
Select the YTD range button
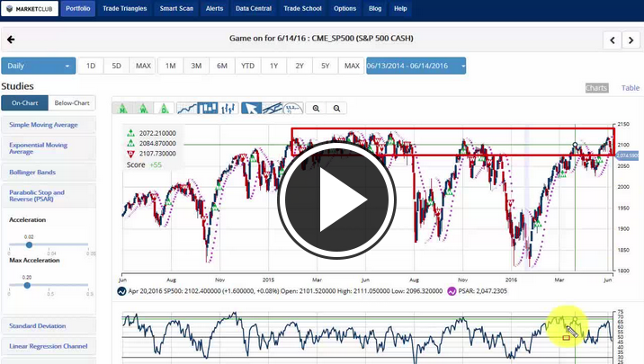(x=247, y=66)
